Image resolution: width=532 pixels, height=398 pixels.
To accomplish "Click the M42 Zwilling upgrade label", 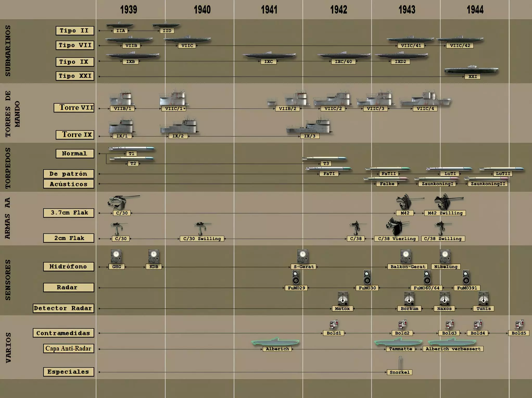I will [x=445, y=213].
